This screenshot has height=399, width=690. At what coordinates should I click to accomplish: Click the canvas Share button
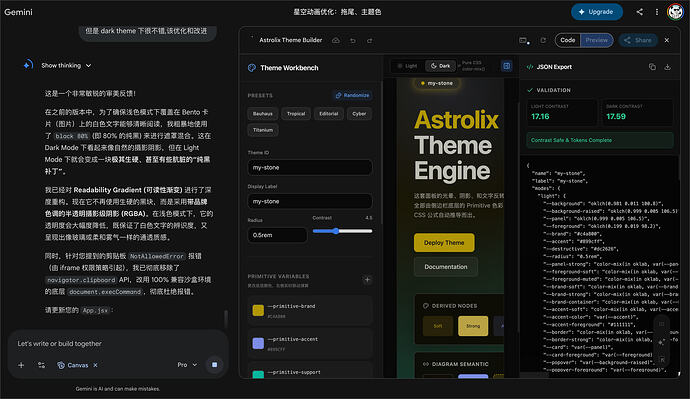click(638, 40)
